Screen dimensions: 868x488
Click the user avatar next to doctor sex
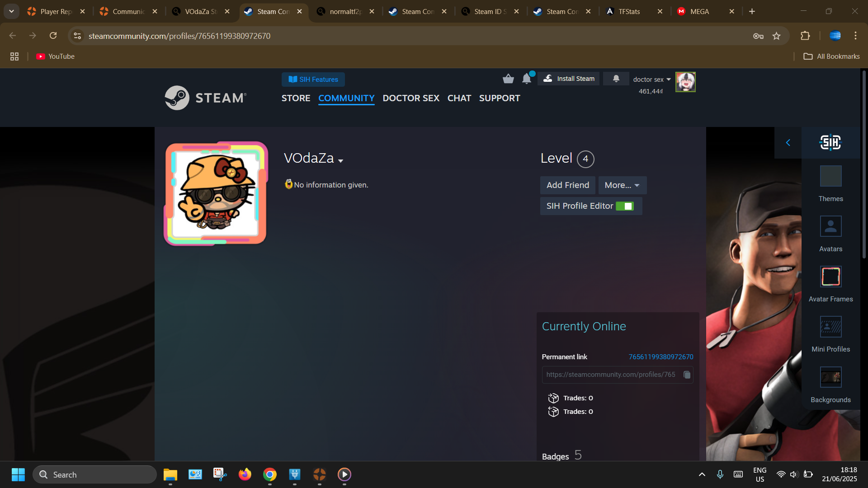click(685, 82)
